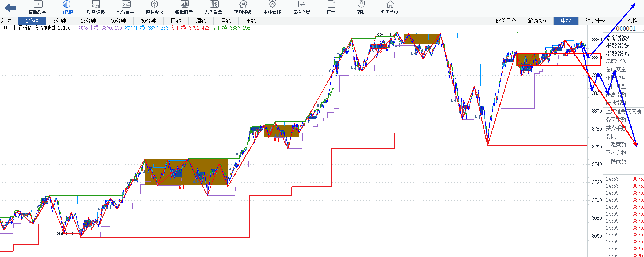Switch to the 日线 daily tab
644x257 pixels.
point(176,21)
